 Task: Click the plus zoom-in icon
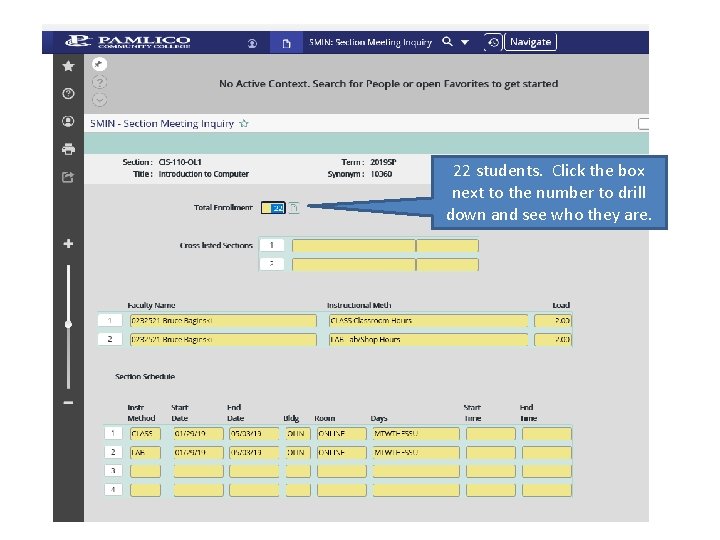(x=68, y=244)
